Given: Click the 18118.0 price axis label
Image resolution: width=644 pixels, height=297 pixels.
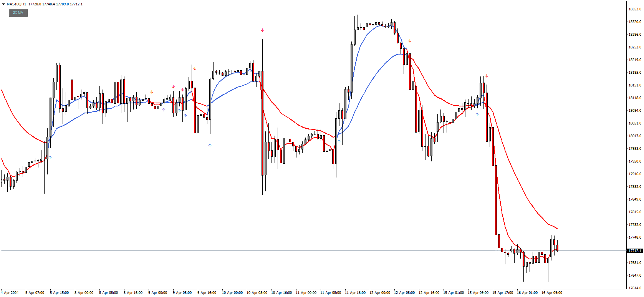Looking at the screenshot, I should point(635,98).
